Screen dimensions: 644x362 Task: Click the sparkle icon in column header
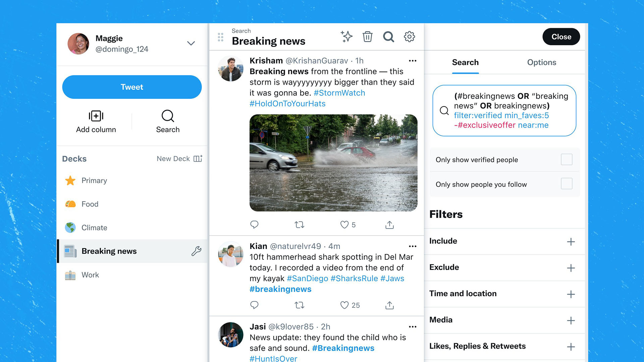pos(346,37)
